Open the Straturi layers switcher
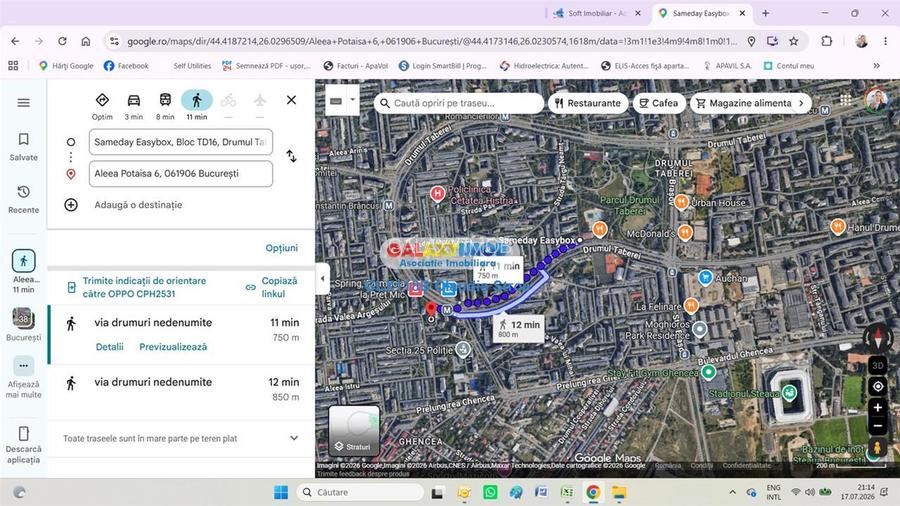 pos(354,430)
